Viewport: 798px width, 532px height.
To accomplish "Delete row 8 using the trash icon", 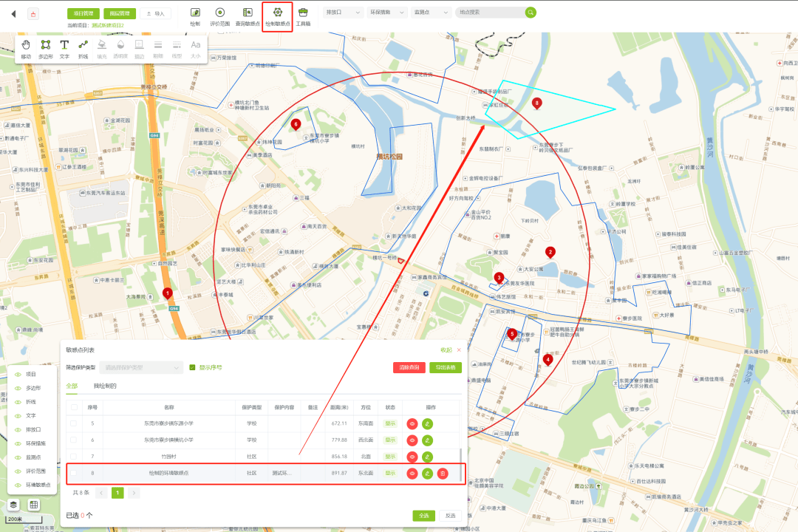I will click(x=442, y=473).
